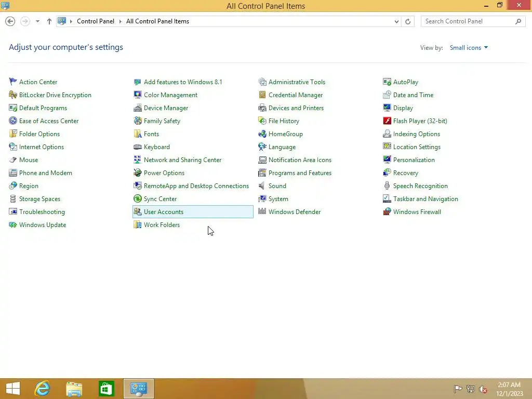Open Flash Player red icon
532x399 pixels.
coord(387,121)
